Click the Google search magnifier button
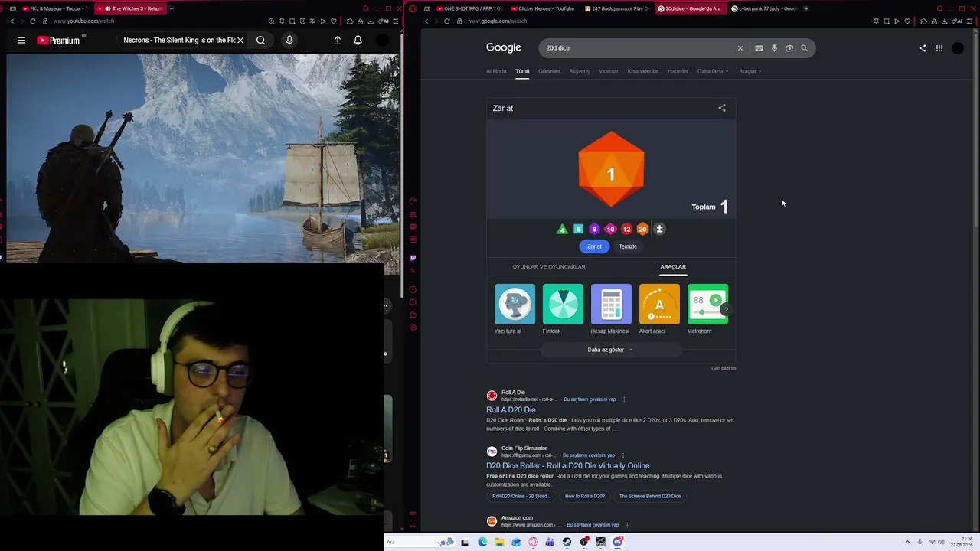This screenshot has height=551, width=980. coord(804,48)
